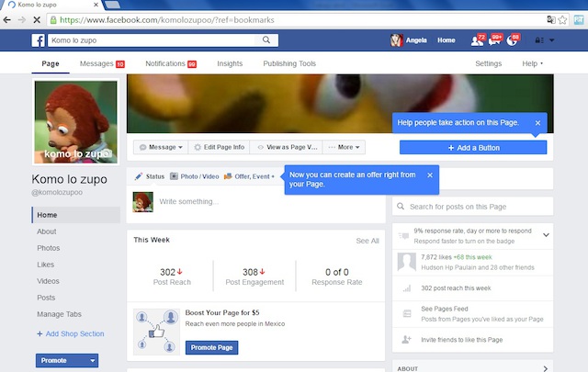Click the Pages Feed icon
Image resolution: width=588 pixels, height=372 pixels.
tap(407, 313)
